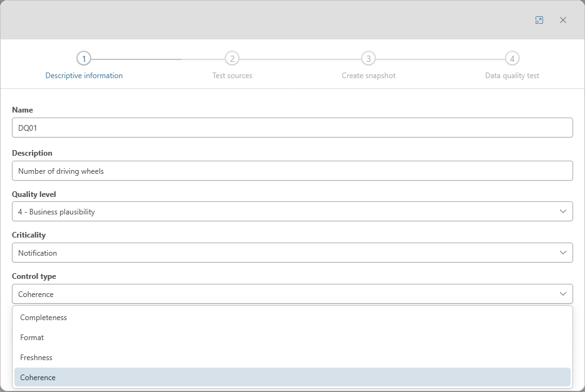Open the Descriptive information step
The height and width of the screenshot is (392, 585).
[x=84, y=76]
